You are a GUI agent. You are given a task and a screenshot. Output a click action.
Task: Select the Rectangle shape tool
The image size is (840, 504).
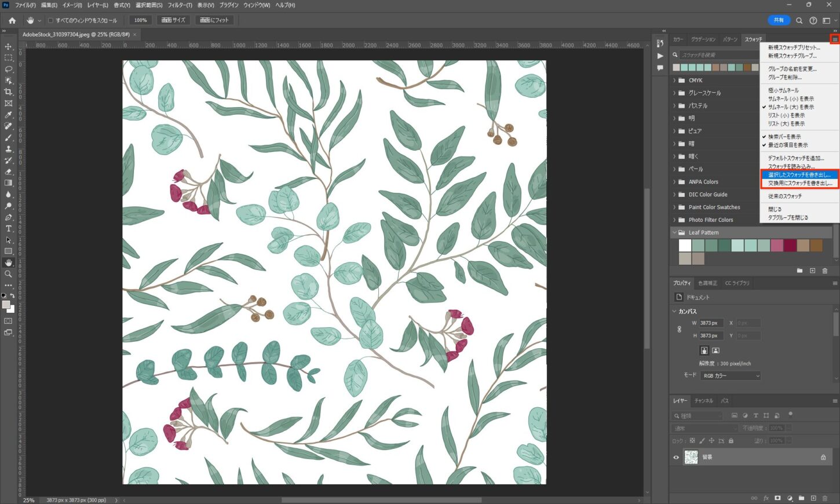pyautogui.click(x=8, y=251)
